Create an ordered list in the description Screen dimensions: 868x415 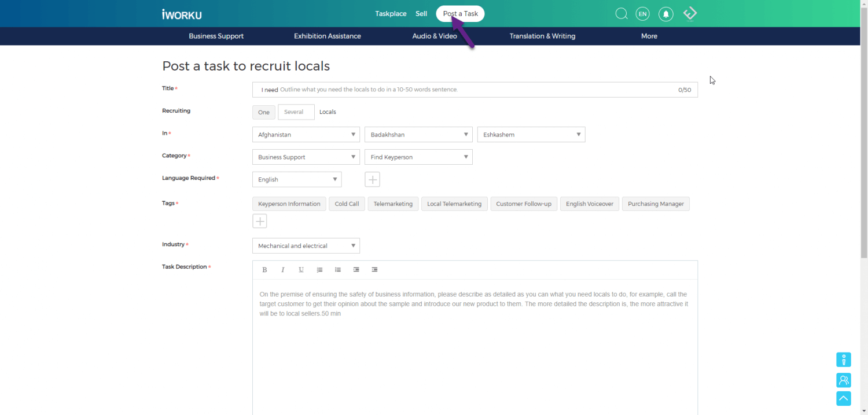point(319,269)
